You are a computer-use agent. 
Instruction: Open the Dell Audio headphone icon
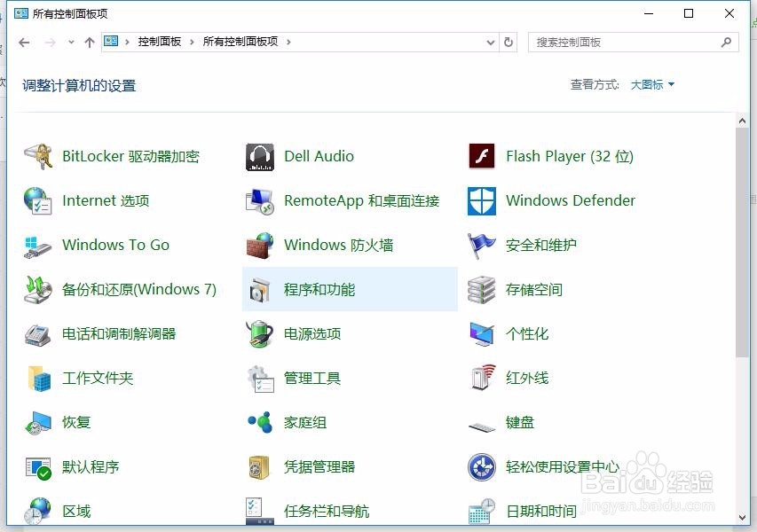(260, 157)
